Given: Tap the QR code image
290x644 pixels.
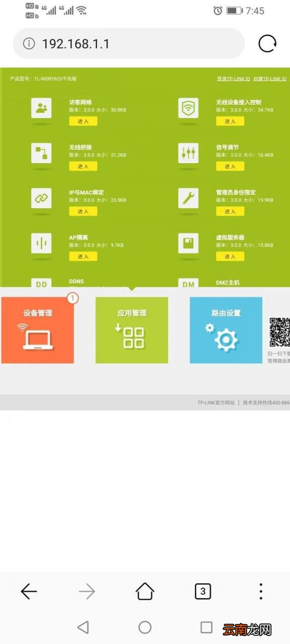Looking at the screenshot, I should point(279,333).
